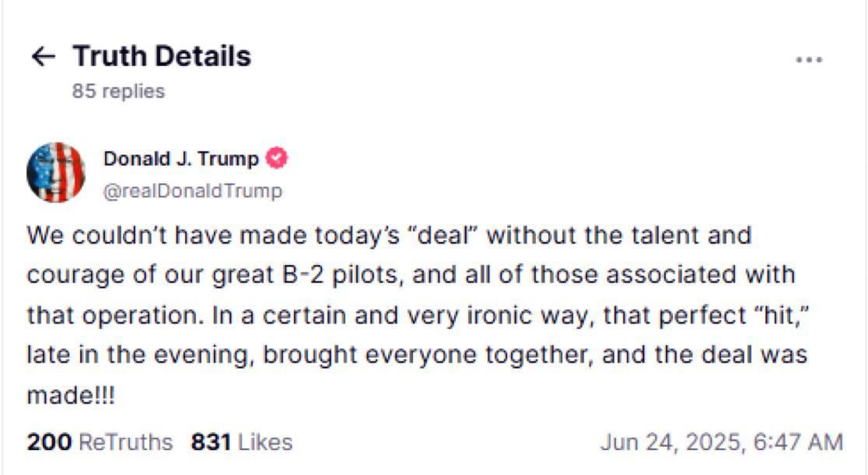Click the @realDonaldTrump handle
The image size is (868, 475).
pos(192,190)
